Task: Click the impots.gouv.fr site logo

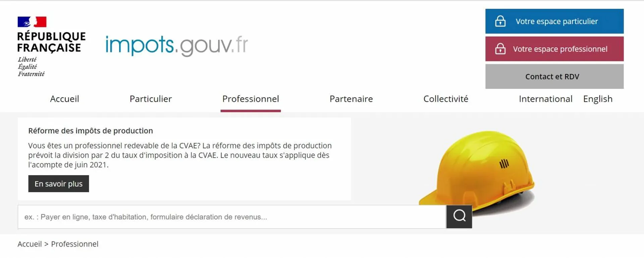Action: tap(177, 45)
